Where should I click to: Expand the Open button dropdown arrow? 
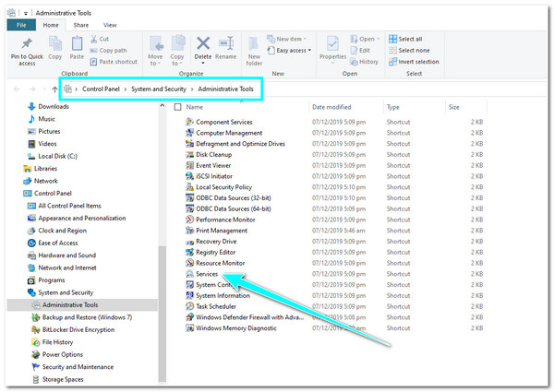[378, 39]
